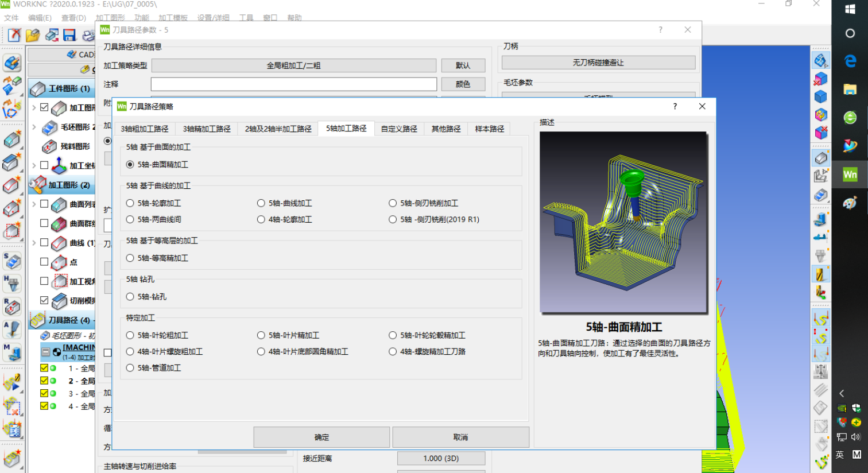
Task: Open Microsoft Edge from the taskbar
Action: coord(850,60)
